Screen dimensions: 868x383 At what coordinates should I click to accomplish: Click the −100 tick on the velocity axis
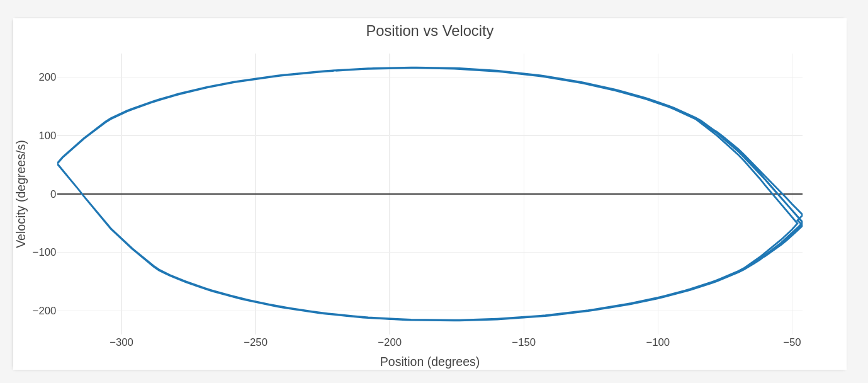pos(44,253)
